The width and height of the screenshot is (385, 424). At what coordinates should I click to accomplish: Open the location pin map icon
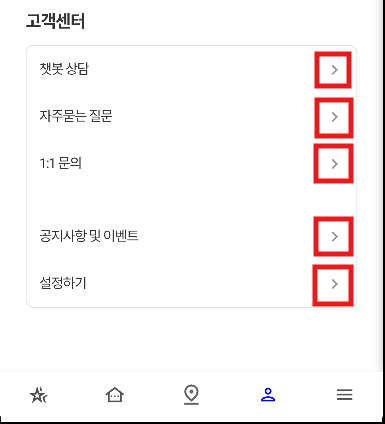click(x=191, y=395)
